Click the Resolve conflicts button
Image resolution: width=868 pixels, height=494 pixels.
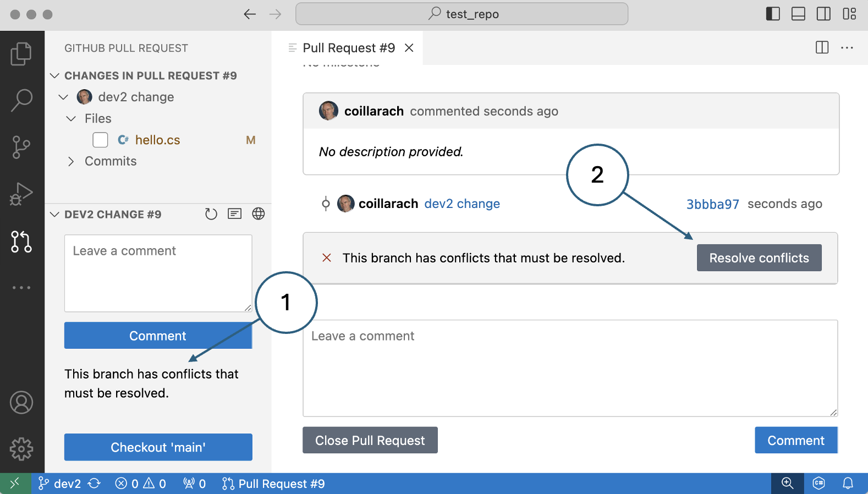click(759, 258)
